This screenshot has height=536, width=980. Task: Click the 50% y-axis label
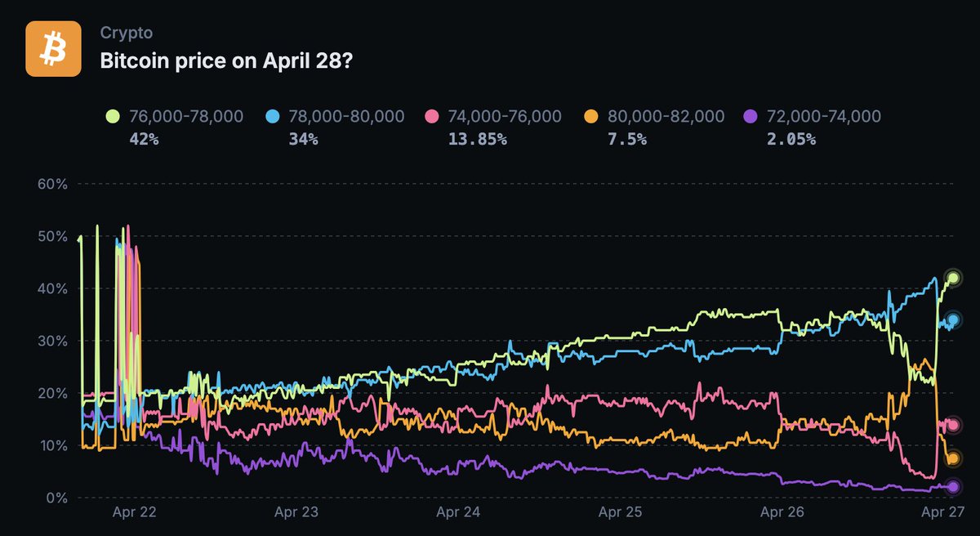click(52, 236)
